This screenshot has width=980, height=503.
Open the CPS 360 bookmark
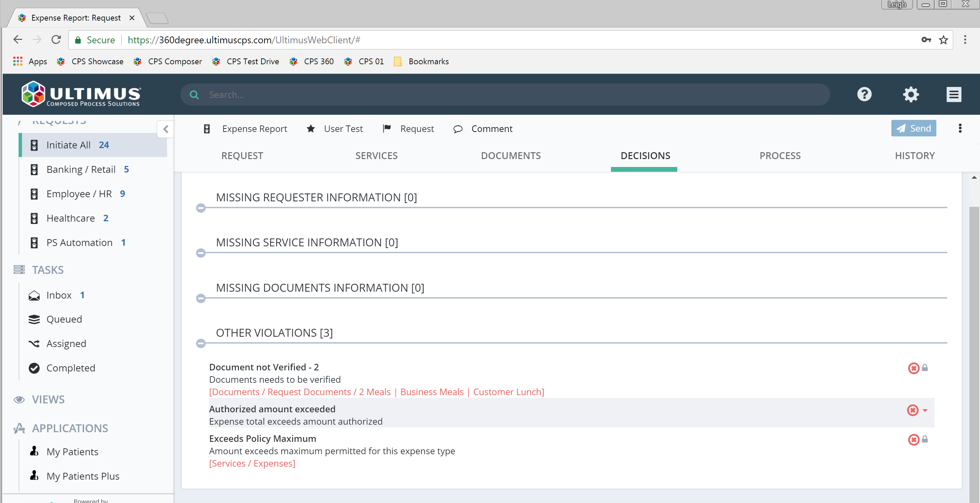[x=312, y=61]
